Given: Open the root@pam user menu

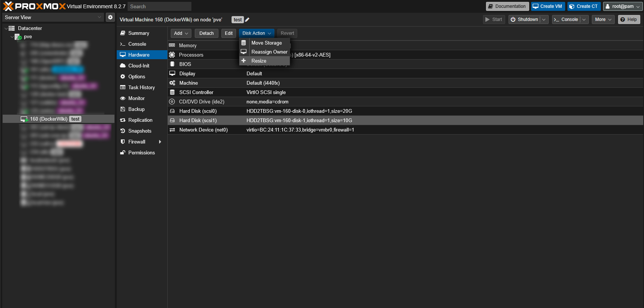Looking at the screenshot, I should [x=622, y=6].
